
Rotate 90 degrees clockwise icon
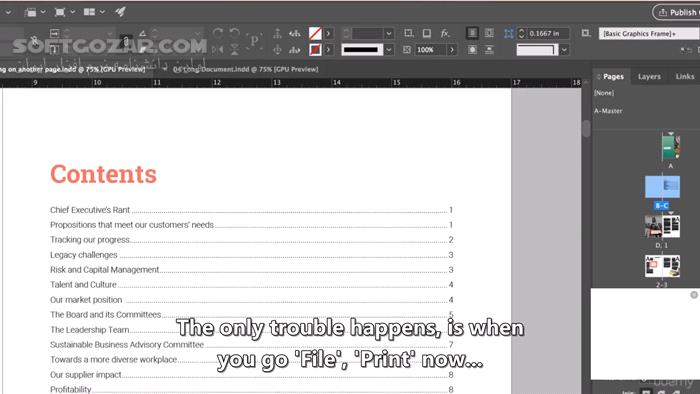pos(218,33)
